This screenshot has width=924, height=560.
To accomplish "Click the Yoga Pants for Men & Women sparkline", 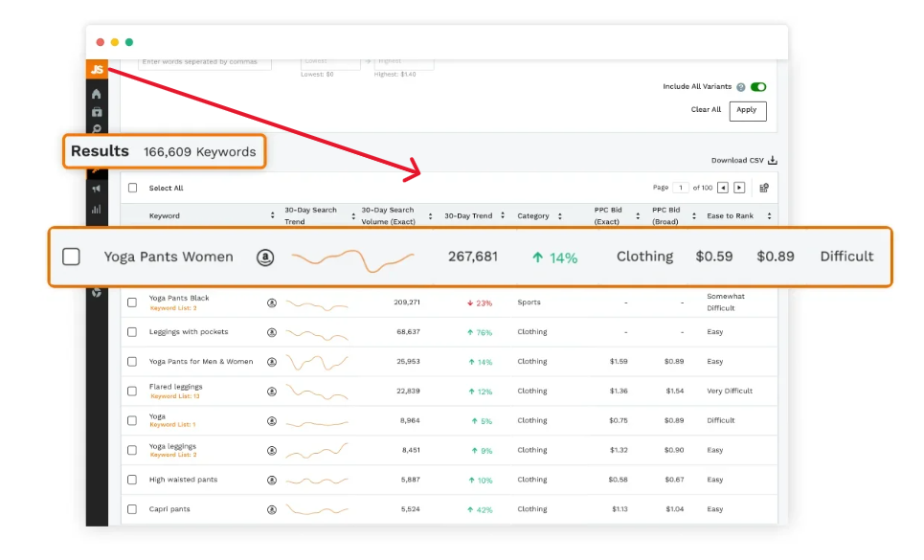I will coord(317,362).
